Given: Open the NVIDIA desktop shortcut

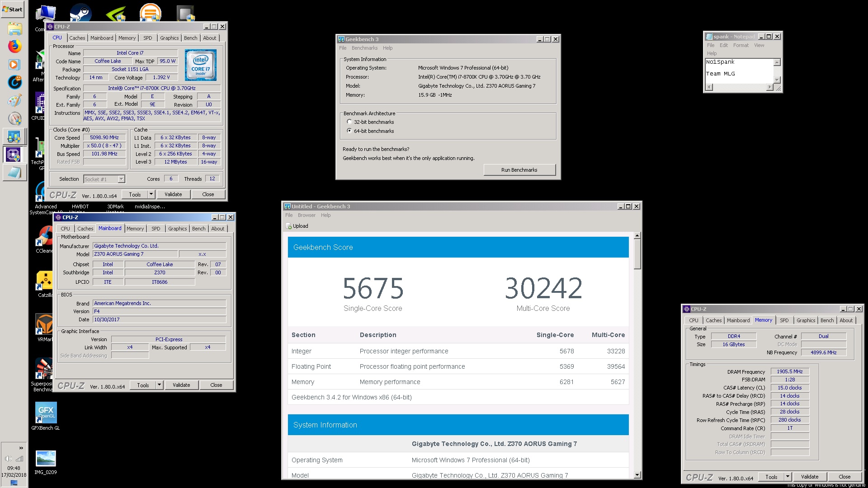Looking at the screenshot, I should point(116,14).
